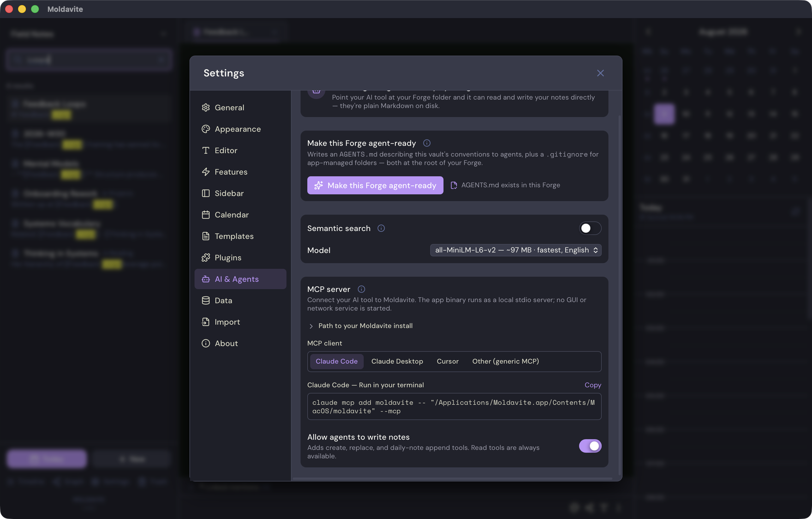Click the Make this Forge agent-ready button

(x=375, y=185)
